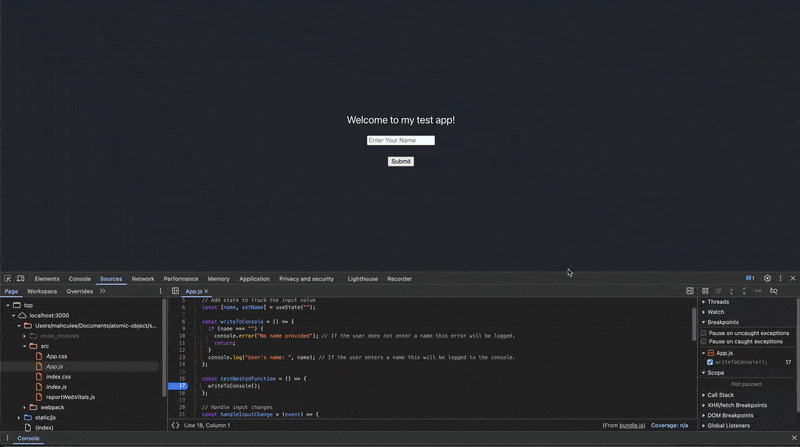This screenshot has width=800, height=447.
Task: Focus the Enter Your Name field
Action: coord(401,140)
